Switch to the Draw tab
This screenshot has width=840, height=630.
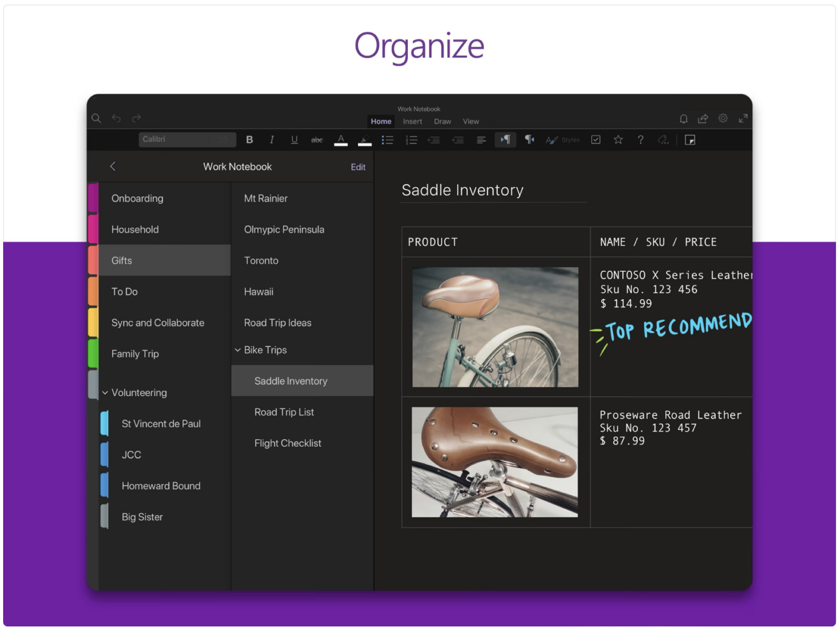[442, 121]
